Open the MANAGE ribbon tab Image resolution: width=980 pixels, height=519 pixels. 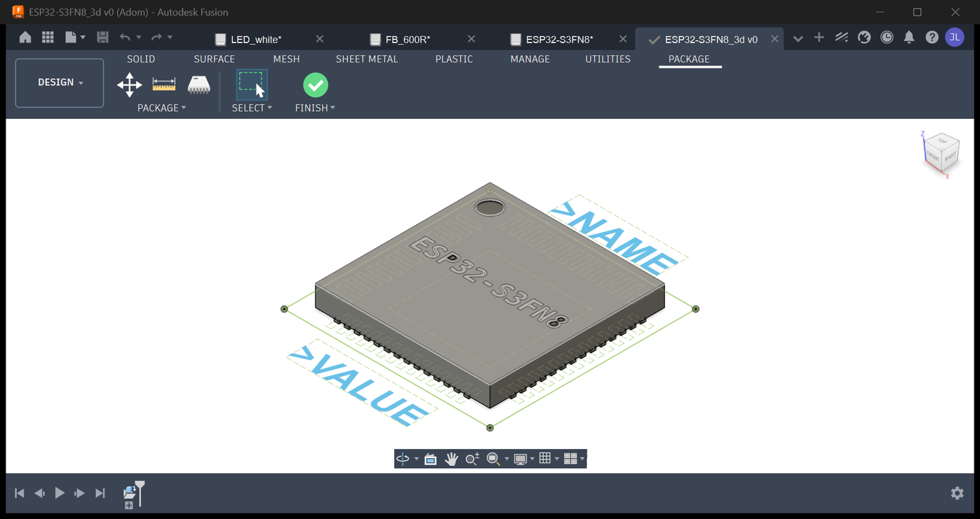click(x=530, y=59)
